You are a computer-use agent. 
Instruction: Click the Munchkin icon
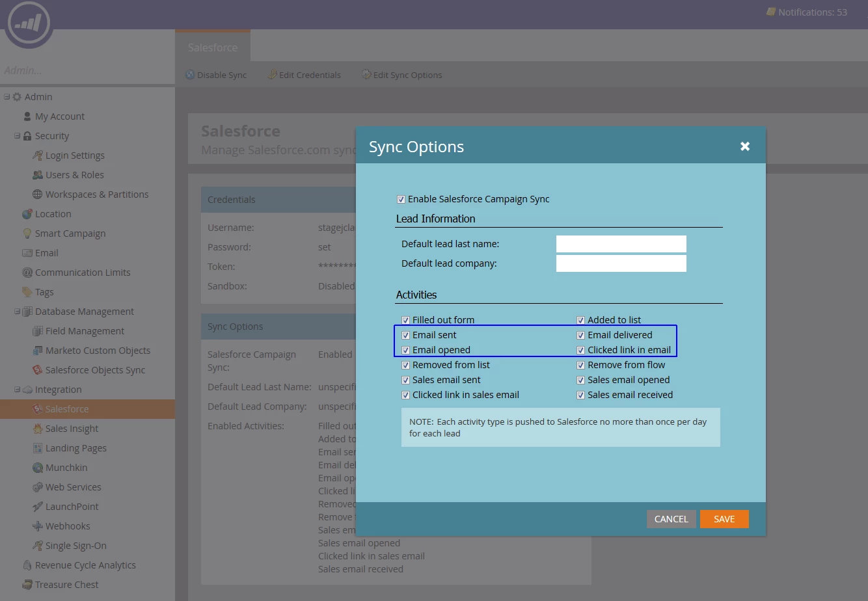(x=38, y=468)
